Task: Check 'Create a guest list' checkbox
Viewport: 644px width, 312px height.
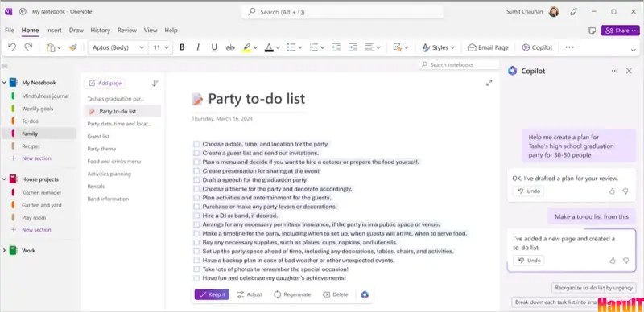Action: [196, 153]
